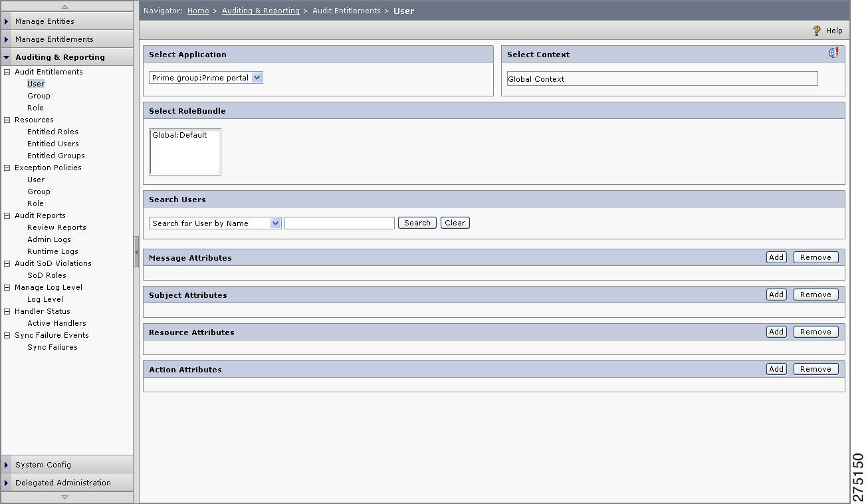The width and height of the screenshot is (868, 504).
Task: Expand the Manage Entitlements section
Action: click(x=66, y=39)
